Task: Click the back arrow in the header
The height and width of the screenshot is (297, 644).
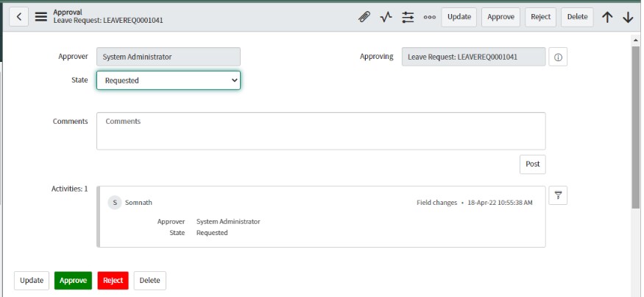Action: click(x=18, y=16)
